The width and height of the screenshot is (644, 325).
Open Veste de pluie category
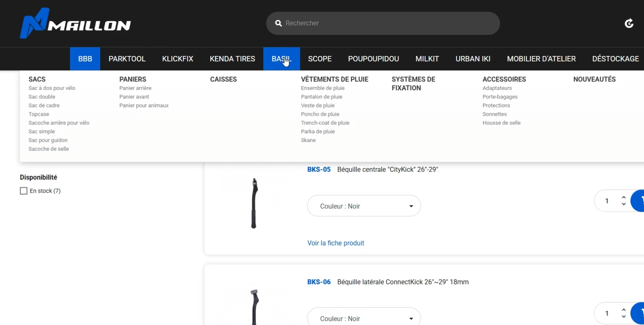[x=318, y=105]
